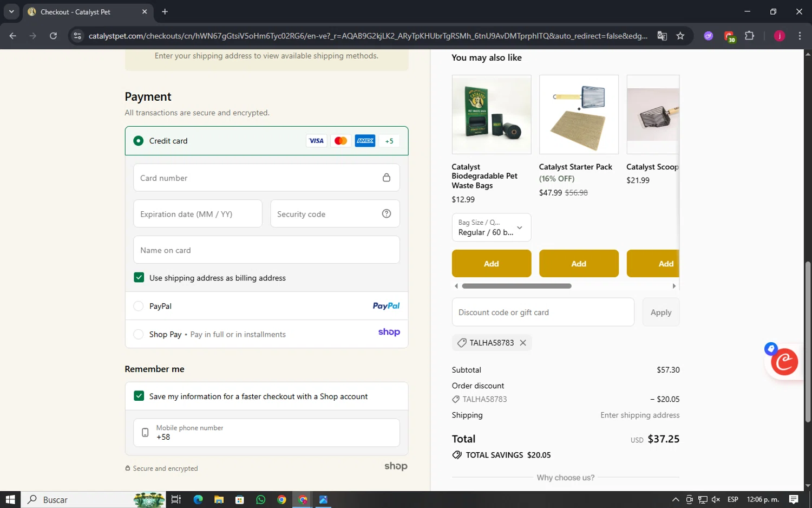
Task: Open the browser extensions puzzle icon
Action: click(x=749, y=36)
